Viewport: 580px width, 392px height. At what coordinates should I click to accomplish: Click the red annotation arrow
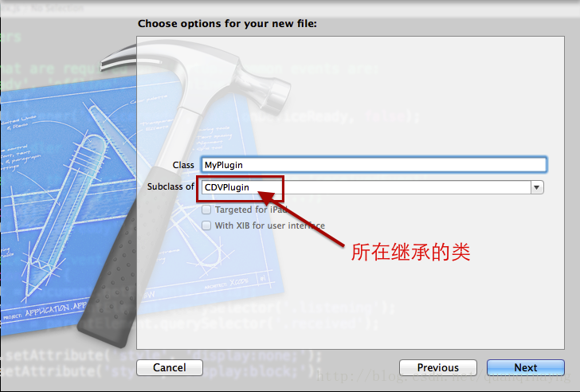300,218
